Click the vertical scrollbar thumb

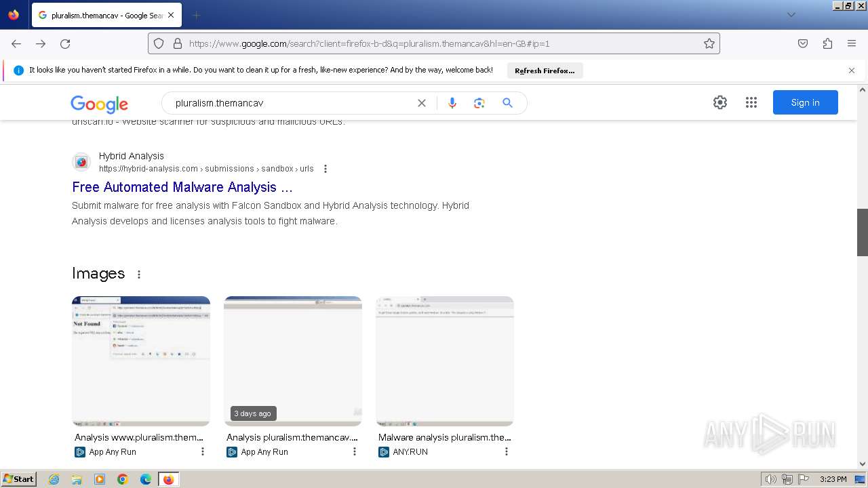[863, 232]
